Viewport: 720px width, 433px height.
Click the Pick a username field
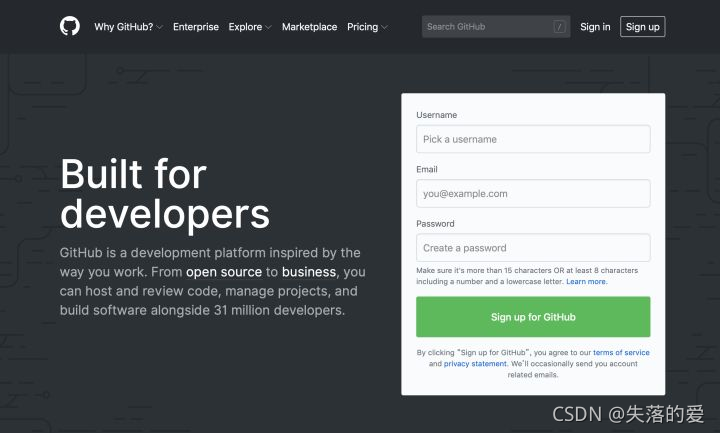[533, 139]
